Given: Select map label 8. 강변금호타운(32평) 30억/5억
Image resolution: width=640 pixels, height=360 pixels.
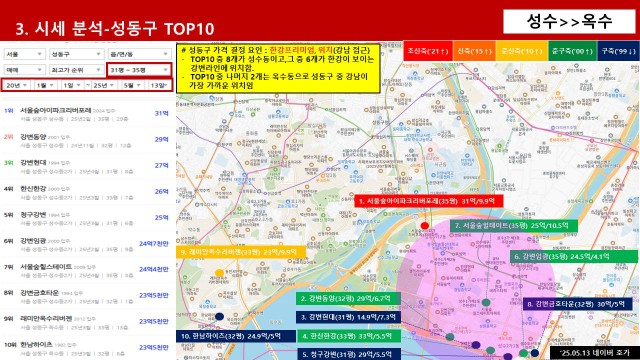Looking at the screenshot, I should tap(577, 304).
